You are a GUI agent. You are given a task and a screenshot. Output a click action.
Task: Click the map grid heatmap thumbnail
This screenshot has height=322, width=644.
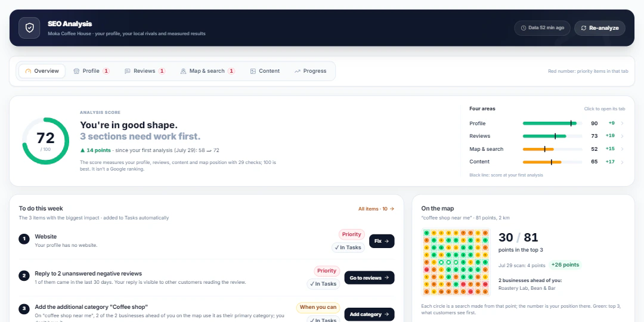point(456,262)
